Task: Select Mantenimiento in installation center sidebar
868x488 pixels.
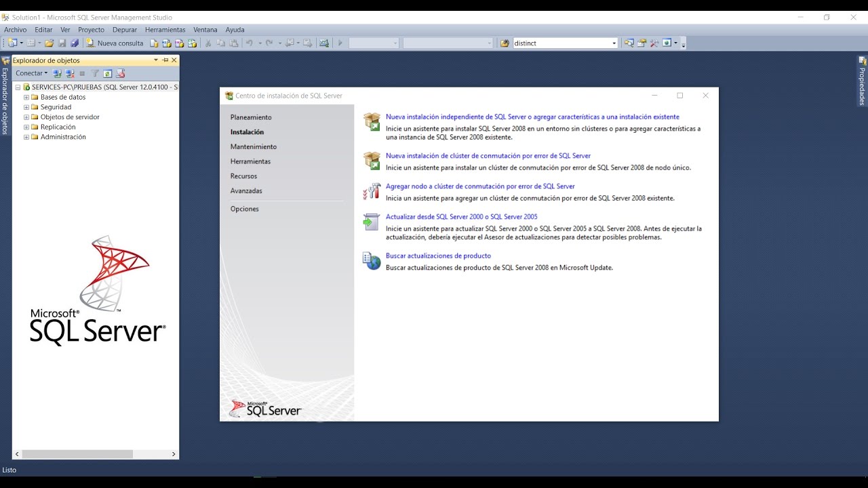Action: (254, 146)
